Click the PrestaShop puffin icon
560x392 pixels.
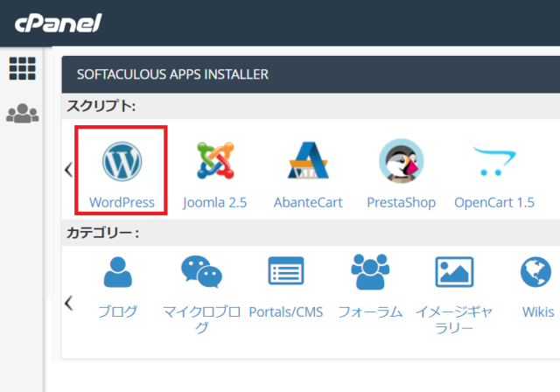[x=402, y=161]
